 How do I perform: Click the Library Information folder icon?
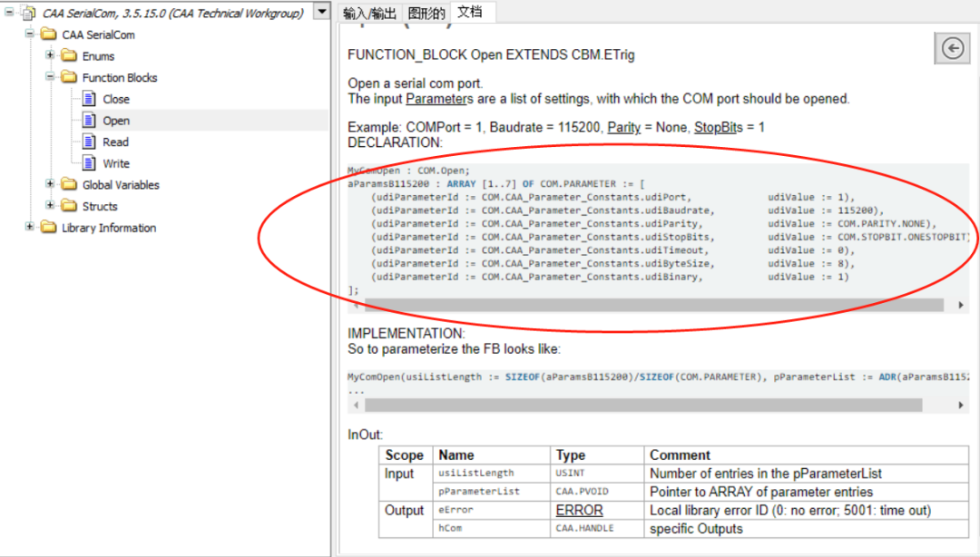coord(48,228)
